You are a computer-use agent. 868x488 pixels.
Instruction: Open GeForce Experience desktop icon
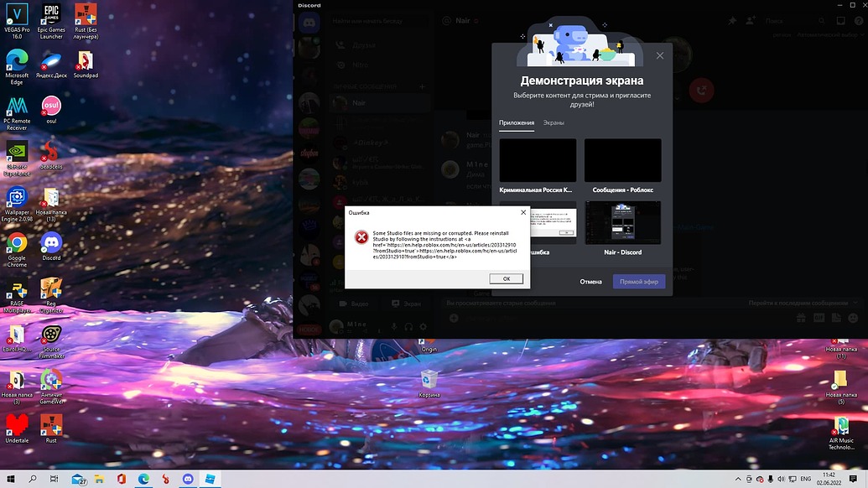pyautogui.click(x=17, y=158)
